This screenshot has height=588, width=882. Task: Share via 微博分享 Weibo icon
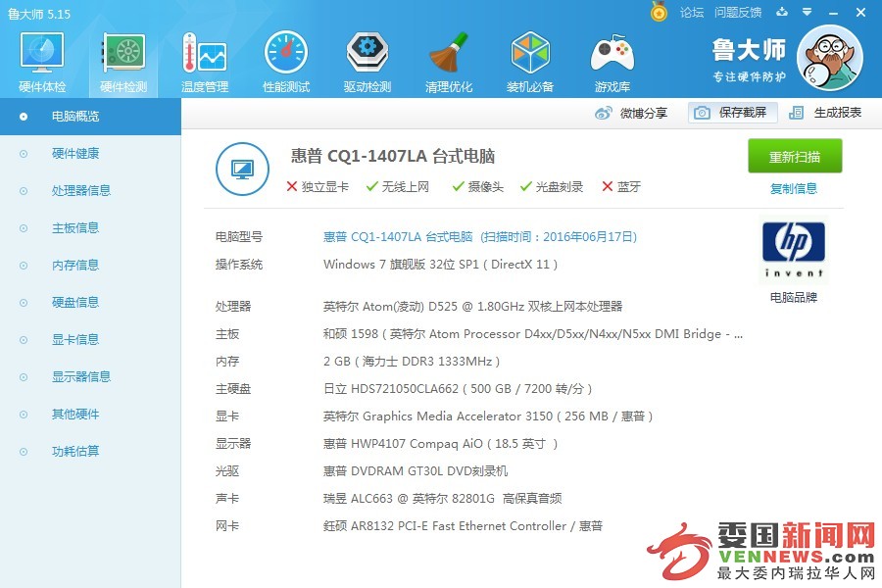coord(631,113)
